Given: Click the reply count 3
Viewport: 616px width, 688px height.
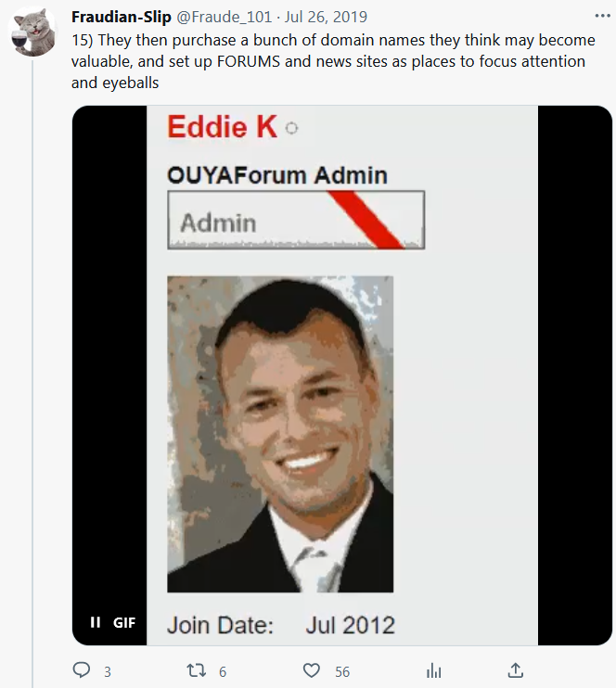Looking at the screenshot, I should click(x=108, y=671).
